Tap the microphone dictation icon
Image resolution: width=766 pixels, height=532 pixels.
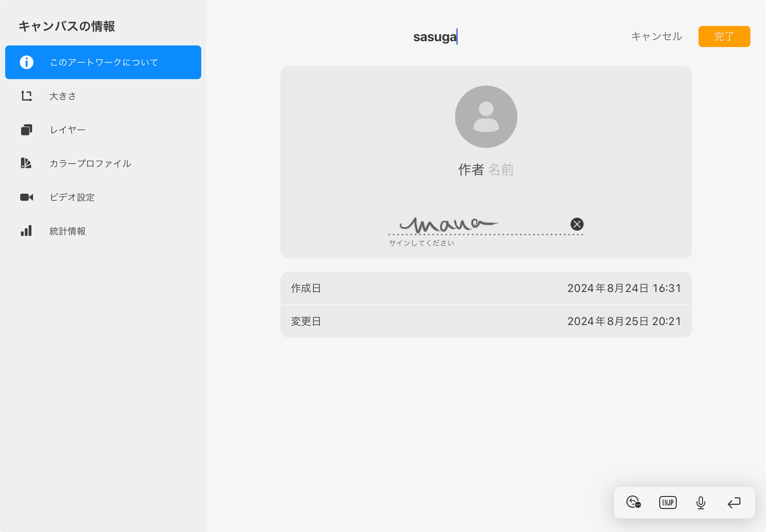point(701,503)
